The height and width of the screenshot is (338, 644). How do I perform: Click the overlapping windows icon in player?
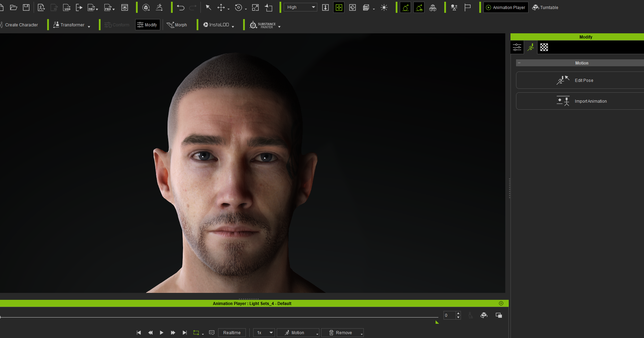click(x=499, y=315)
